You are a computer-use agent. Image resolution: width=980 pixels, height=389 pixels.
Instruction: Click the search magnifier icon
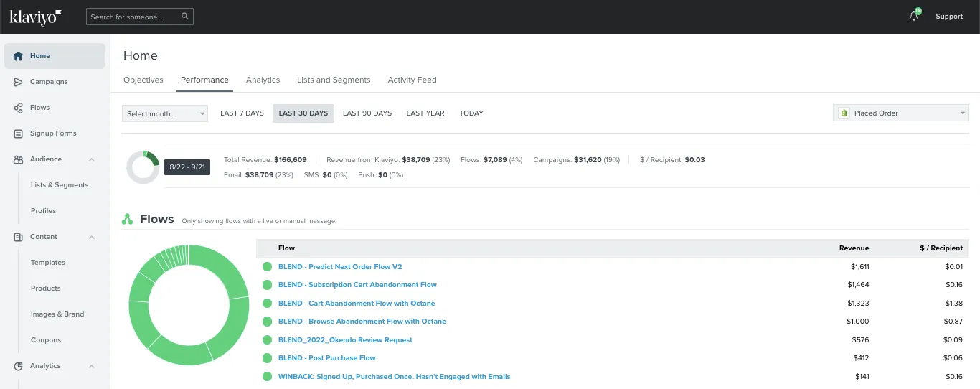tap(184, 16)
